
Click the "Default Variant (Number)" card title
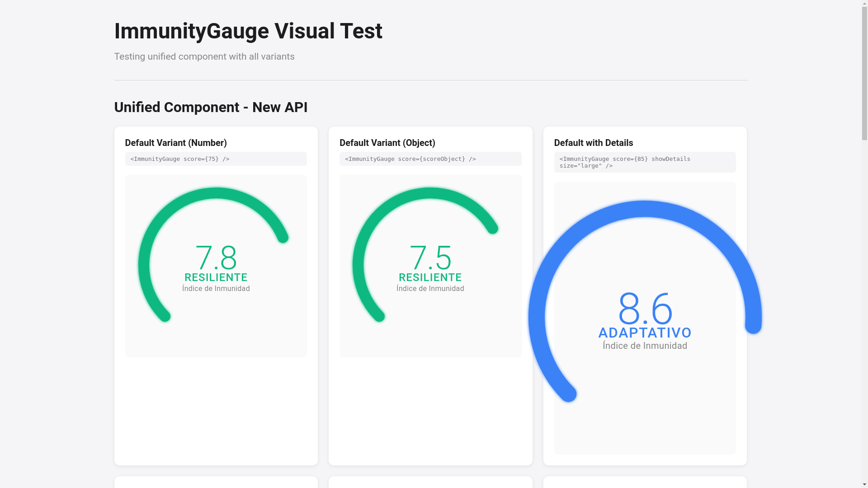coord(176,143)
